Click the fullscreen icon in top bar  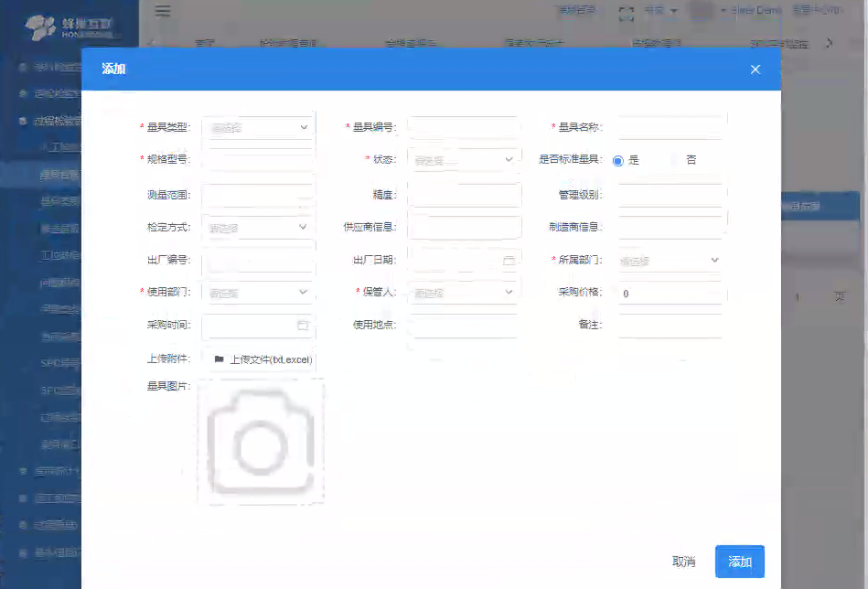click(x=627, y=12)
